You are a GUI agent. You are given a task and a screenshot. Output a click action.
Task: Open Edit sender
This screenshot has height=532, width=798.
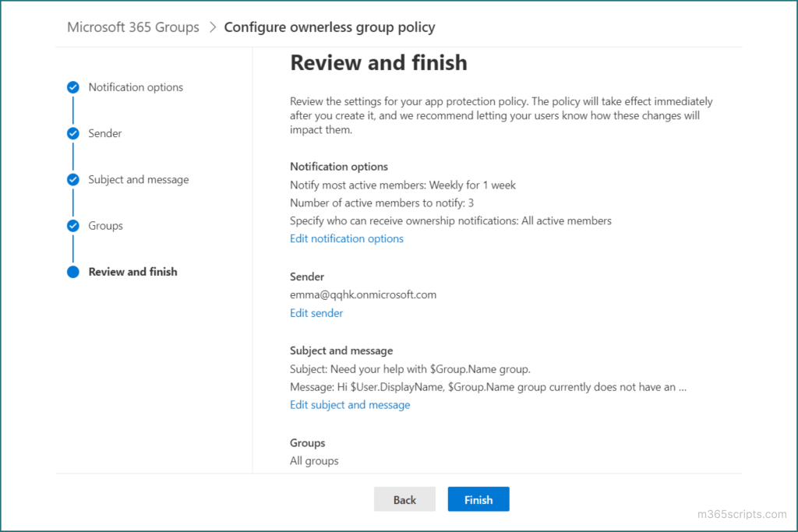[x=316, y=312]
